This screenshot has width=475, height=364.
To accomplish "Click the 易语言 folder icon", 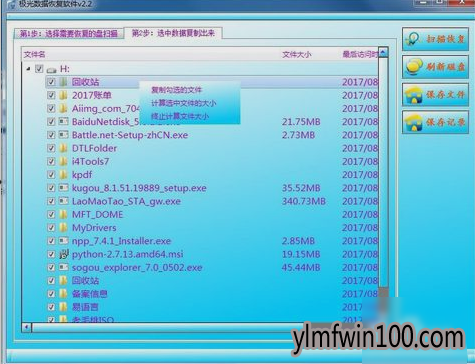I will (63, 307).
